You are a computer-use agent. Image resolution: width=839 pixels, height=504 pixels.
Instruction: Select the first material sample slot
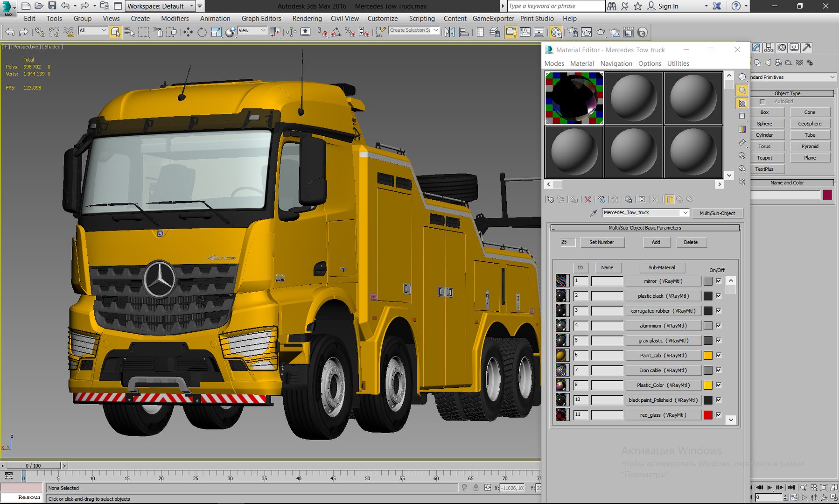coord(574,98)
